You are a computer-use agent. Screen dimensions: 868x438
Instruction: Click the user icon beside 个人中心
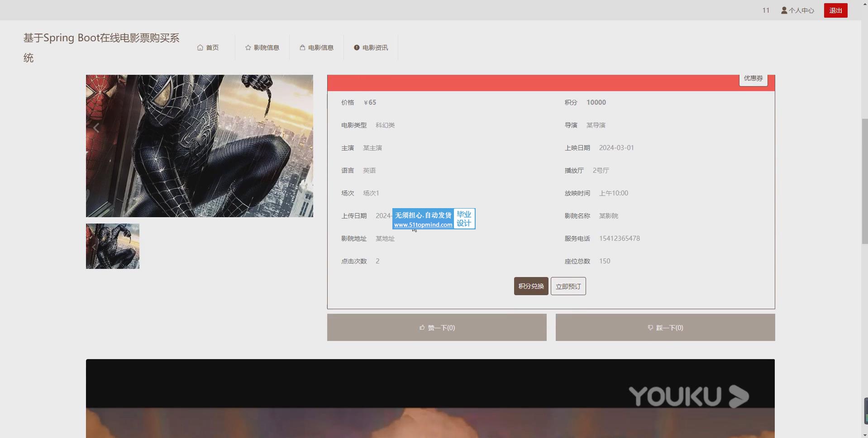pyautogui.click(x=784, y=10)
